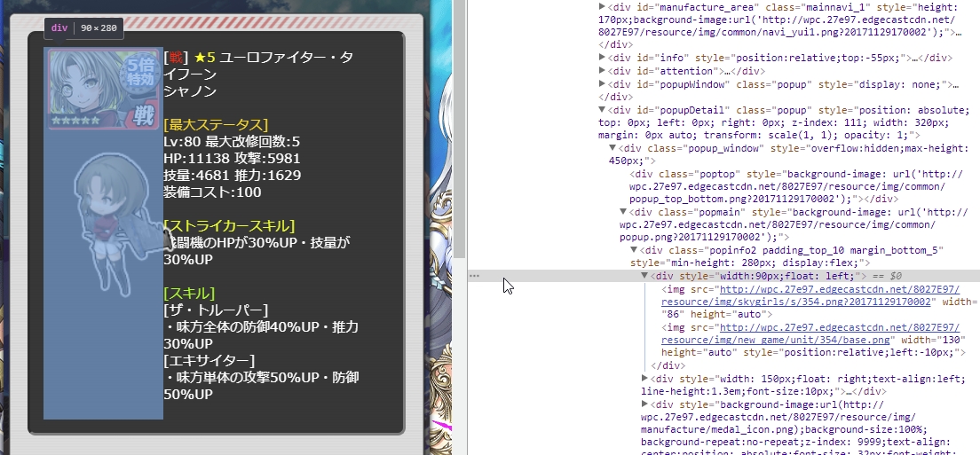Viewport: 980px width, 455px height.
Task: Collapse the popmain div node
Action: click(x=623, y=212)
